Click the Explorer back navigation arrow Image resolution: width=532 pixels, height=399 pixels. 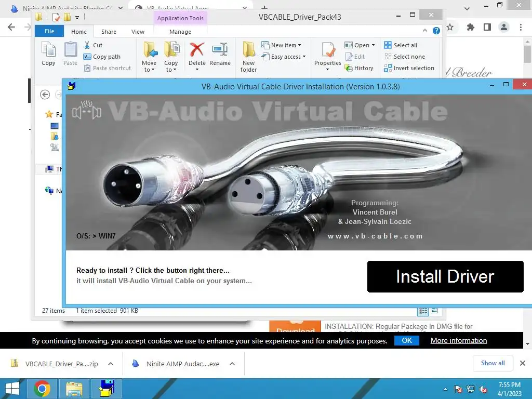[x=45, y=95]
